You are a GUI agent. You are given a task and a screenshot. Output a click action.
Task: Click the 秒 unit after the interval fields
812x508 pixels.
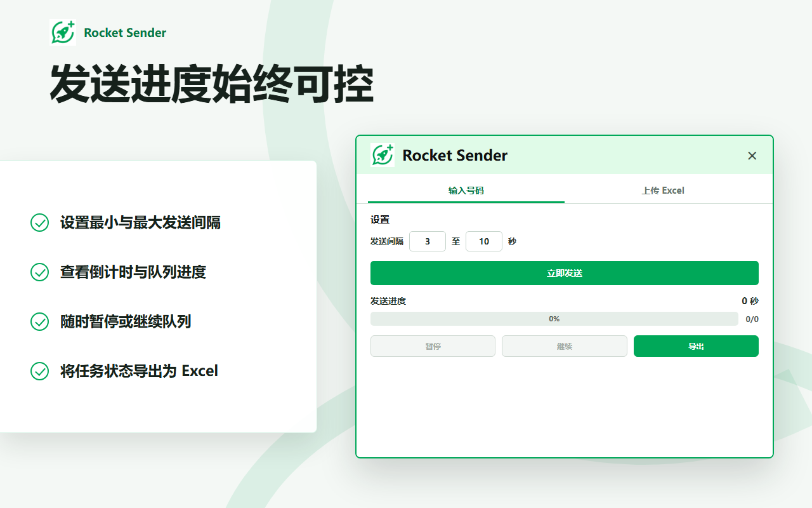coord(512,241)
